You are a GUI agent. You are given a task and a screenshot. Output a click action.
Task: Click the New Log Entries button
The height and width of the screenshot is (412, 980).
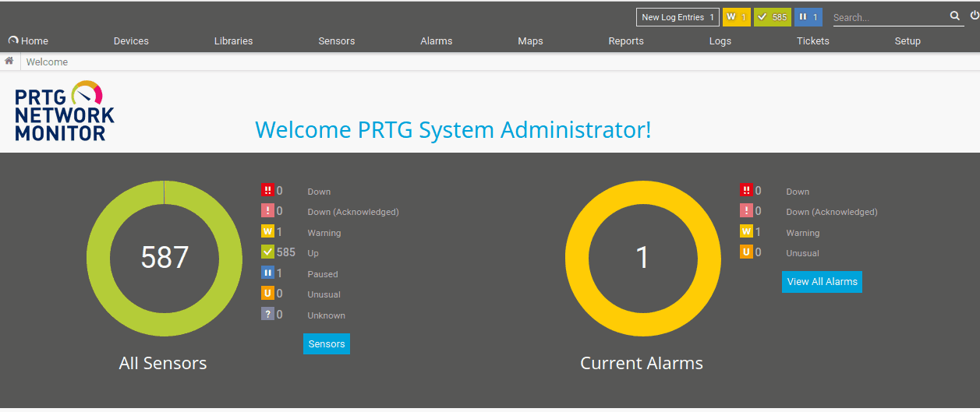click(678, 17)
